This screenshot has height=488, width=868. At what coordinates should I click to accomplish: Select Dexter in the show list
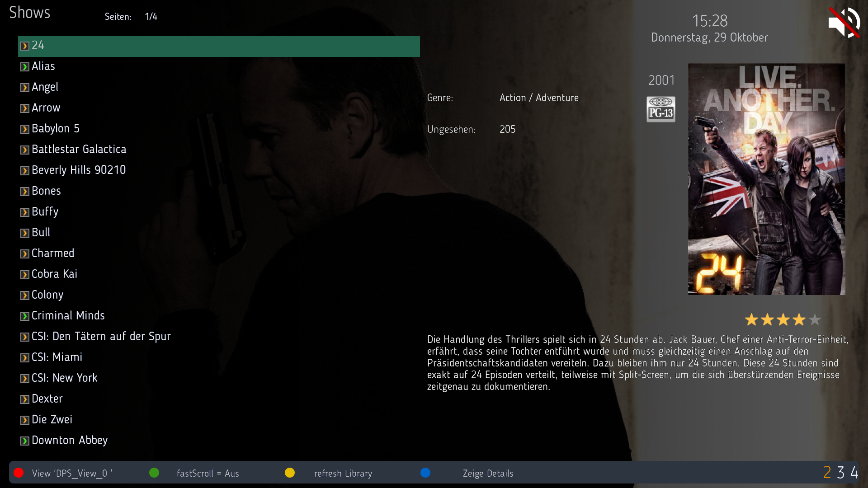(x=219, y=399)
